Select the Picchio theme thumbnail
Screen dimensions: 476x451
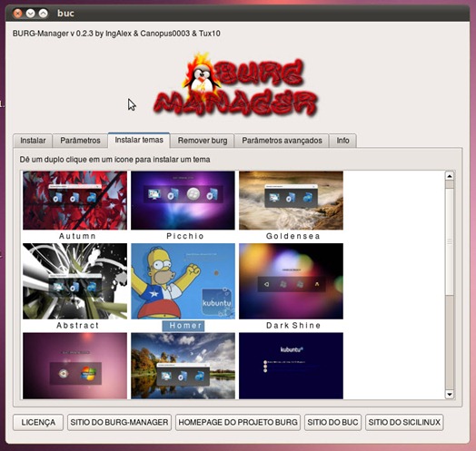183,201
